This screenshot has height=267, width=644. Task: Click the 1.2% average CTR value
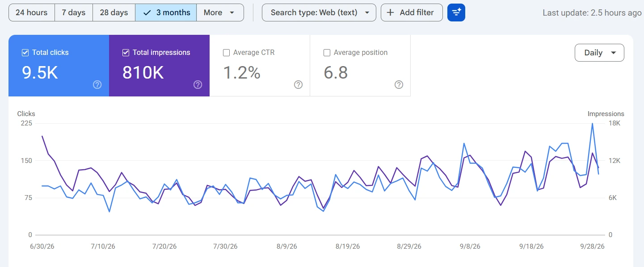[242, 72]
